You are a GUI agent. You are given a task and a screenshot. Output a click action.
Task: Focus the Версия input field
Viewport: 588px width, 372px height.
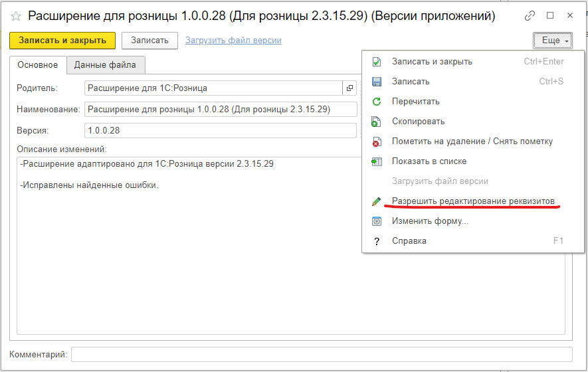pos(221,130)
